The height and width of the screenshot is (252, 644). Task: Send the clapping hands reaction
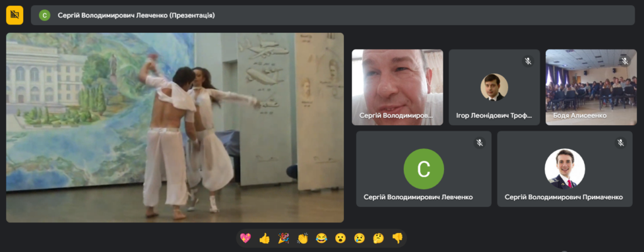point(303,238)
